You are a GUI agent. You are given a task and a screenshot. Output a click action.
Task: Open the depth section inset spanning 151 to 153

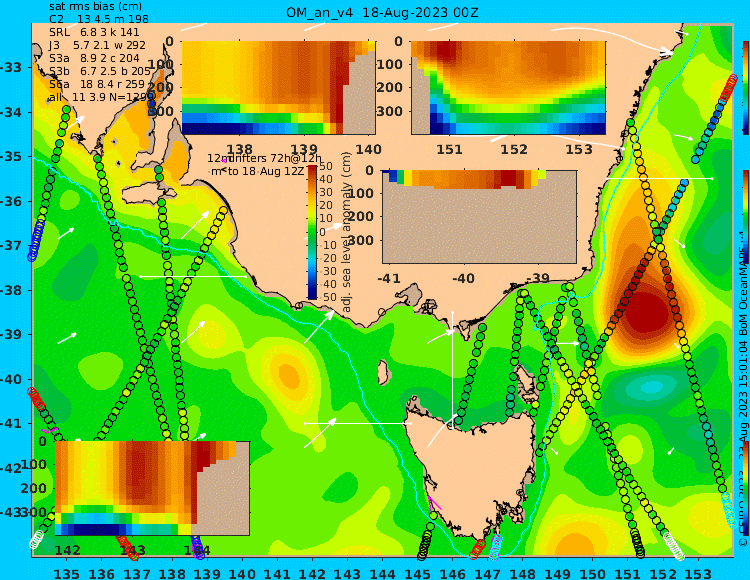click(508, 88)
